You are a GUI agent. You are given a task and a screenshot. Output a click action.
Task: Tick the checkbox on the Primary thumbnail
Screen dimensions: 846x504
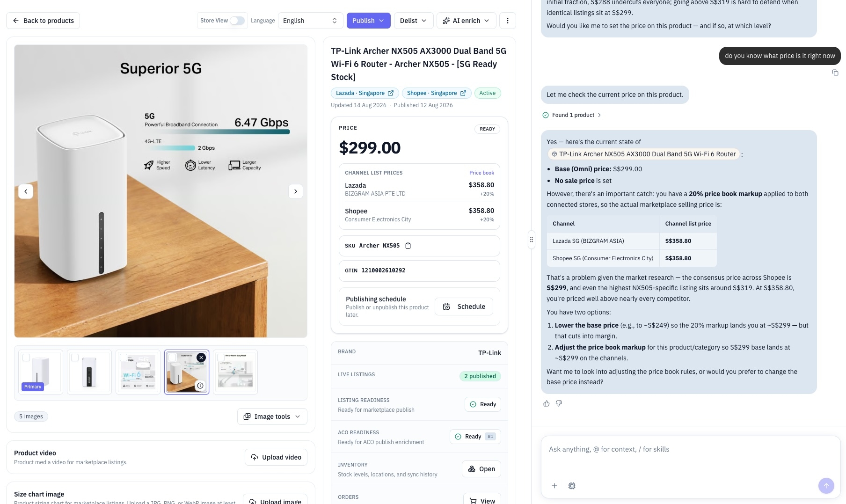click(26, 358)
